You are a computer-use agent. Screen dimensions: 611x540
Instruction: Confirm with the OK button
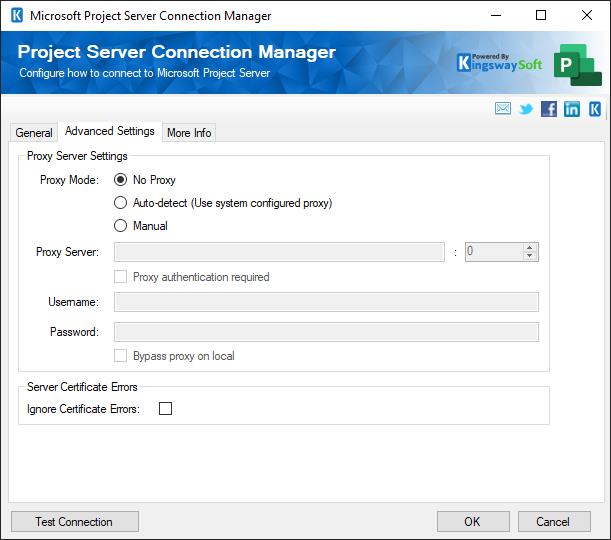pos(473,521)
